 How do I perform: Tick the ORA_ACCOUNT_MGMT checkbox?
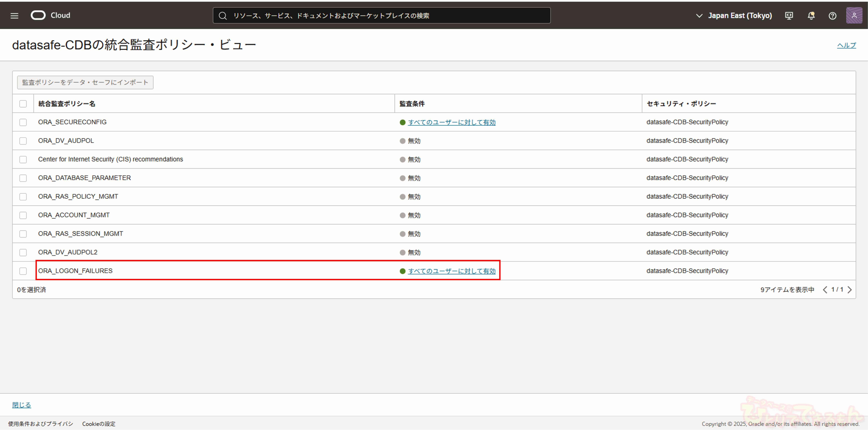tap(23, 215)
